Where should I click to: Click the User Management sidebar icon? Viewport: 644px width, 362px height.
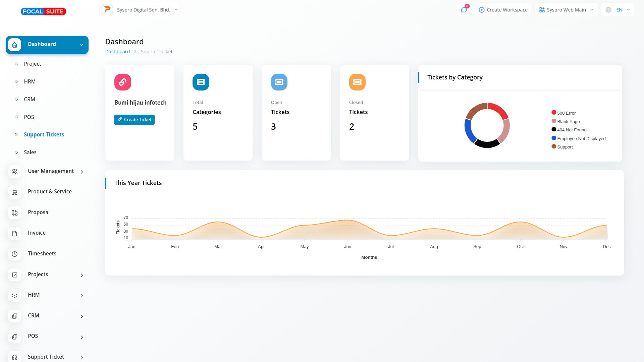[15, 172]
